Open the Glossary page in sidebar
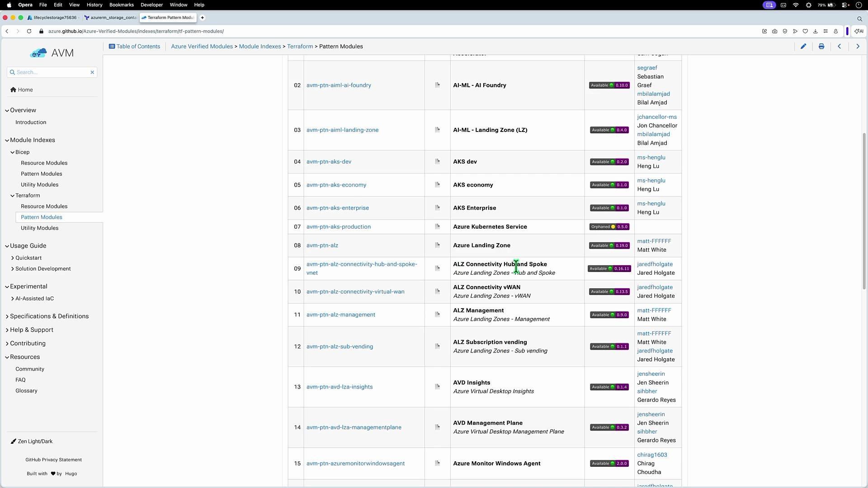The height and width of the screenshot is (488, 868). 26,391
